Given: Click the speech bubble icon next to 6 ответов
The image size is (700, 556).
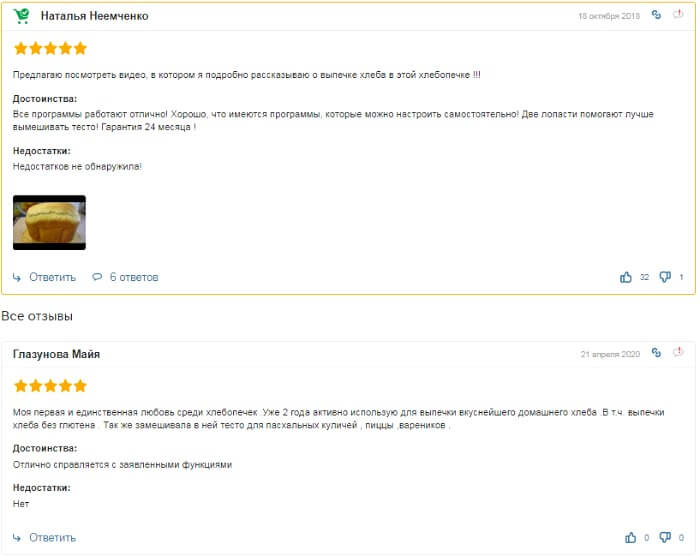Looking at the screenshot, I should click(x=97, y=277).
